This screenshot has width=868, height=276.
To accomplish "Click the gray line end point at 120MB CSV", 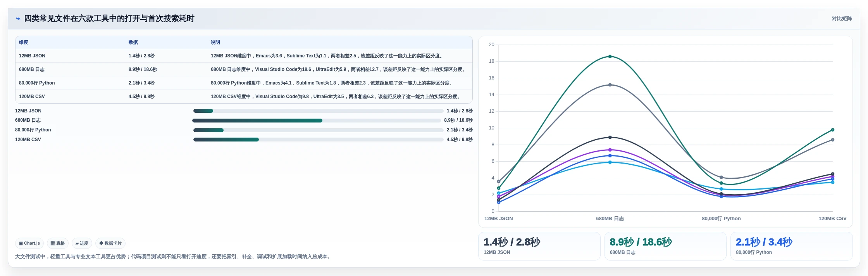I will (833, 140).
